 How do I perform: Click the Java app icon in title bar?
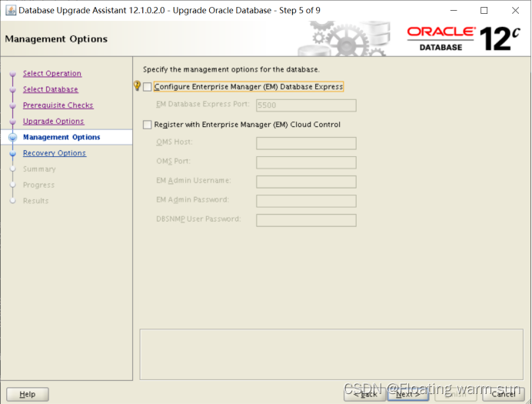[11, 11]
